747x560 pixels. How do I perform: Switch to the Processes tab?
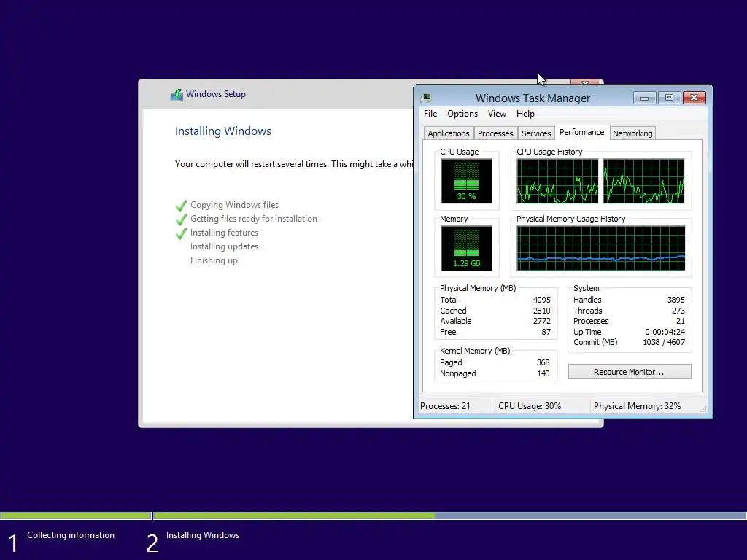click(x=495, y=133)
